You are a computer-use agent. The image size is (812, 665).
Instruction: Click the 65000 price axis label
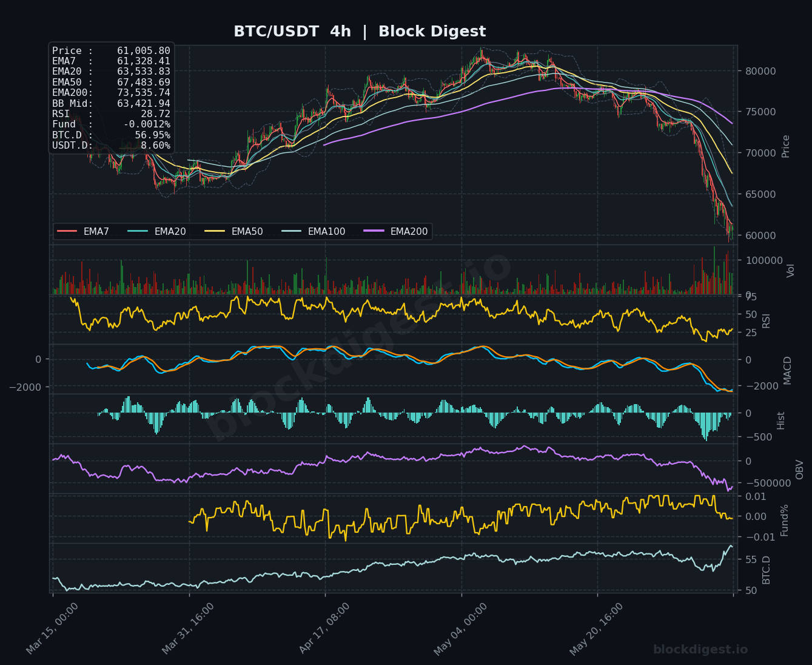759,194
